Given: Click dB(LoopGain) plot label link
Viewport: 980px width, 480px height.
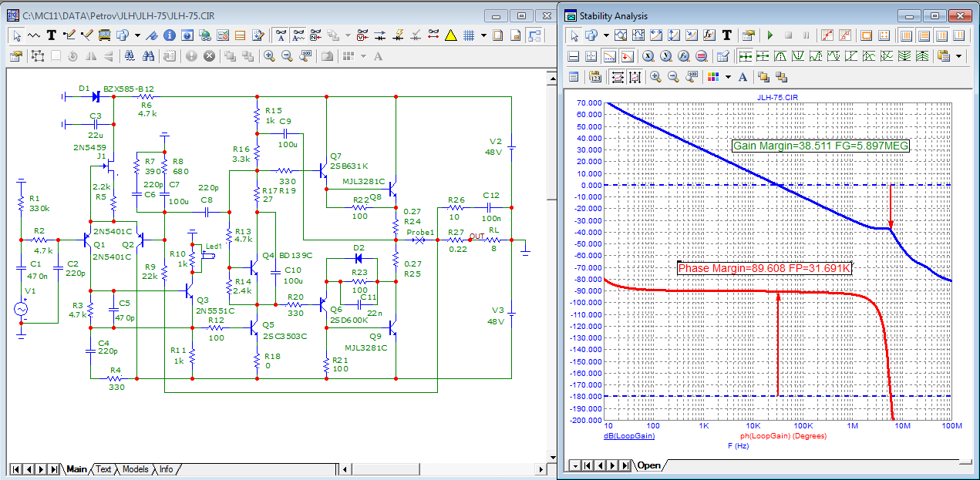Looking at the screenshot, I should coord(629,435).
